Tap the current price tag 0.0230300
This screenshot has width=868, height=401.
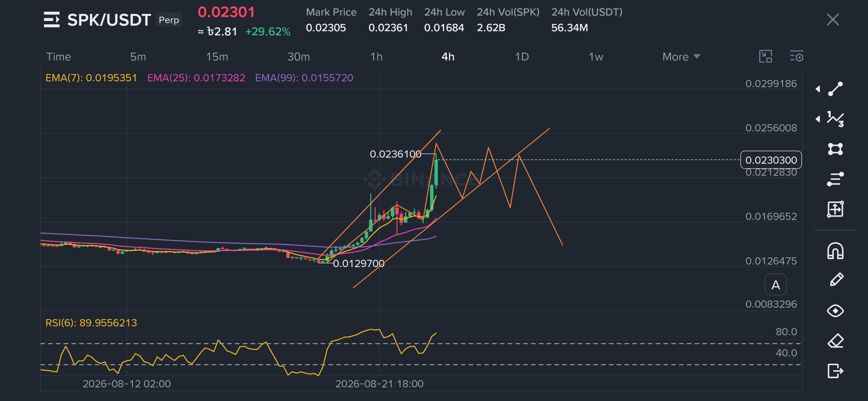771,160
